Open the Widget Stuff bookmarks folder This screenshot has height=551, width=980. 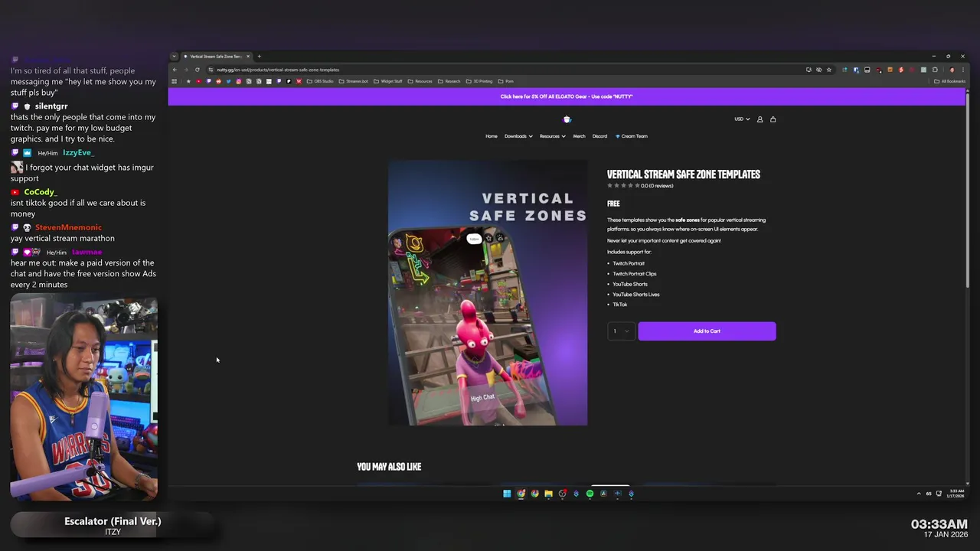[387, 81]
